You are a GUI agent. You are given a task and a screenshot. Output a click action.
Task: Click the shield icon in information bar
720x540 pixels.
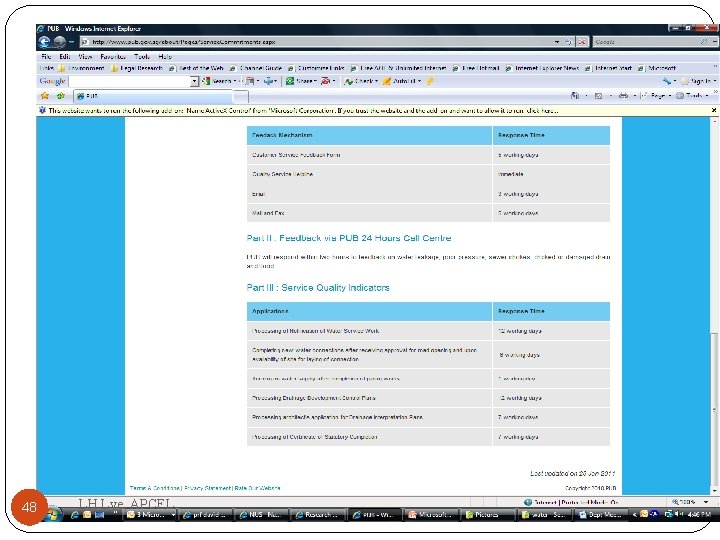[42, 110]
